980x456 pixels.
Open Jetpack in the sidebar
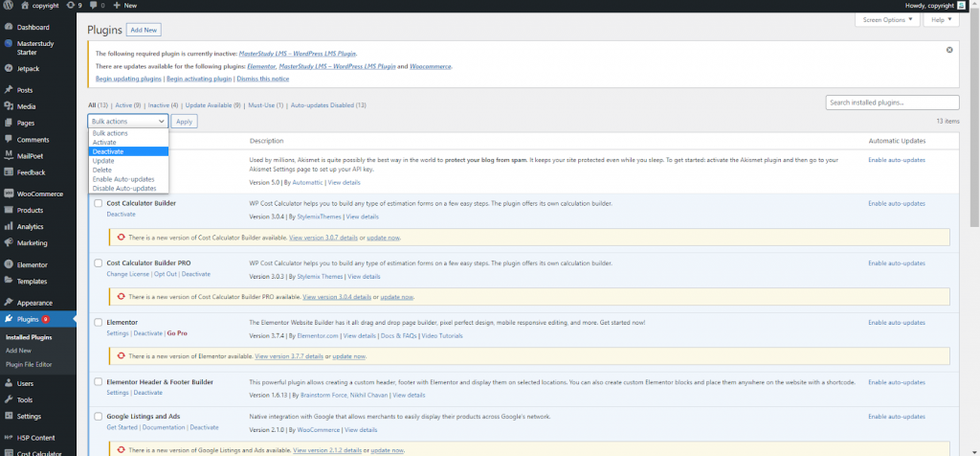pos(27,69)
